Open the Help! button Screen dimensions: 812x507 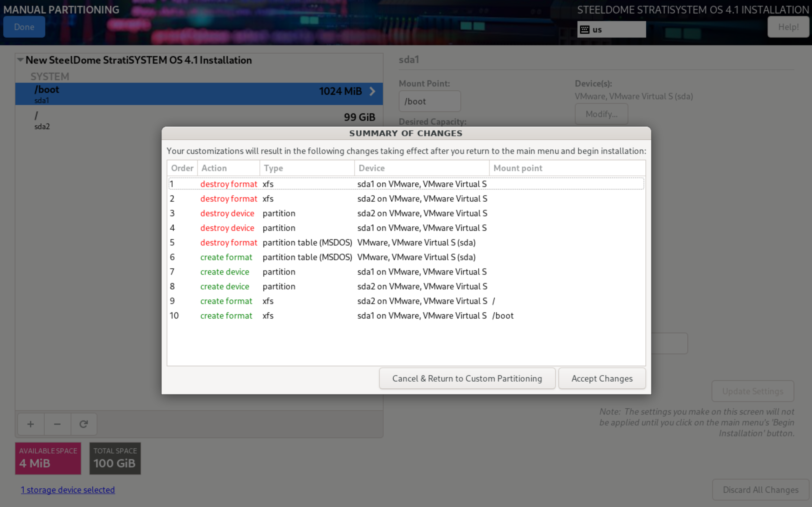[788, 27]
